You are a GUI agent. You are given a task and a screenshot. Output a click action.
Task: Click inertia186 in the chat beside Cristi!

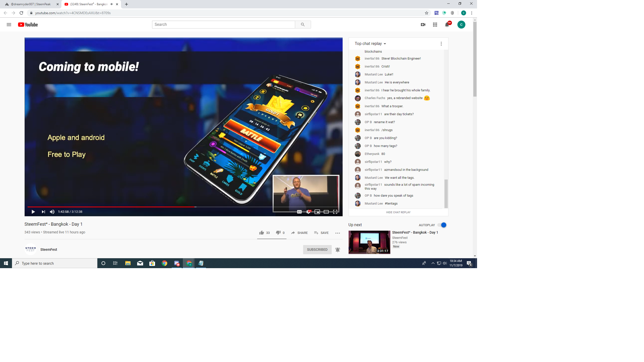pos(372,67)
